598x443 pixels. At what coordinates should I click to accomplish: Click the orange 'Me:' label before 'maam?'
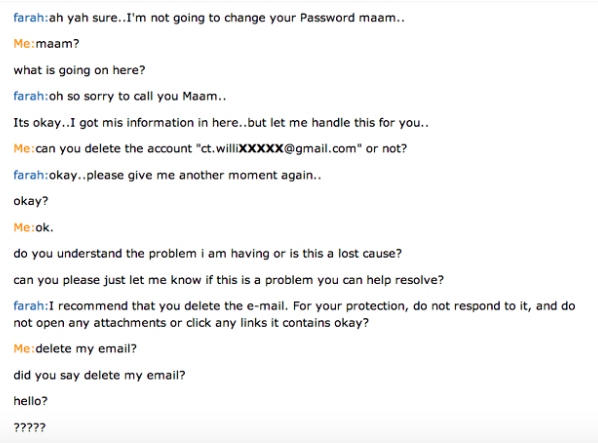click(x=24, y=44)
